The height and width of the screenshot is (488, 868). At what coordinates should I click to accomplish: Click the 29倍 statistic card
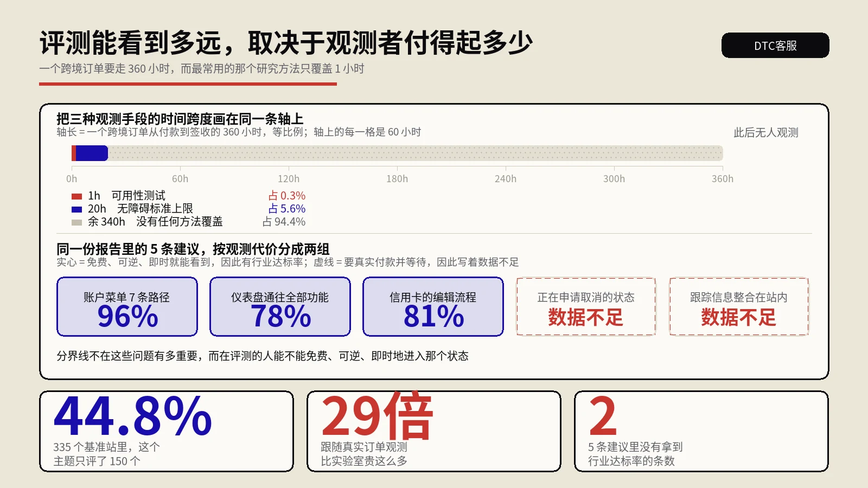click(x=434, y=431)
